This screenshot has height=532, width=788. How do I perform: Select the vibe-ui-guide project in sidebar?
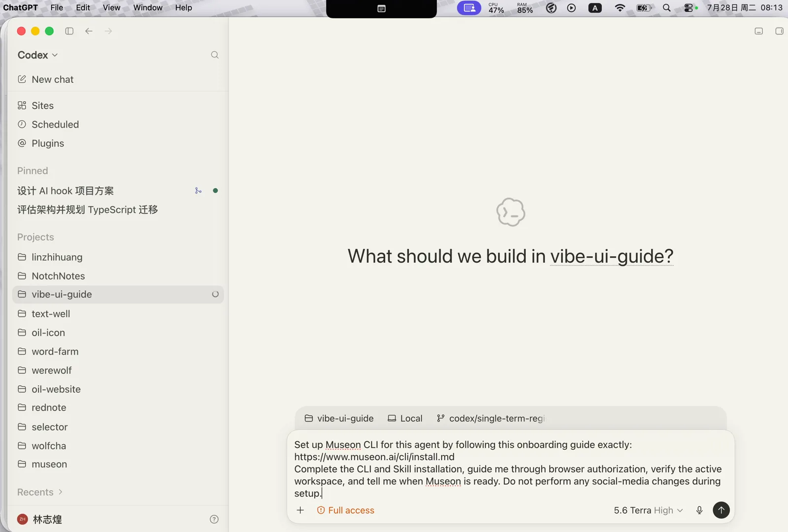point(118,295)
